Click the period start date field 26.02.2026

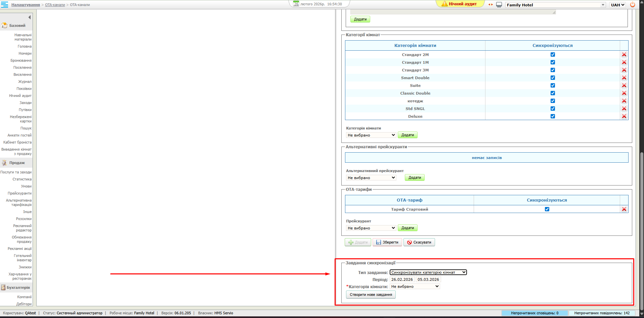click(402, 279)
